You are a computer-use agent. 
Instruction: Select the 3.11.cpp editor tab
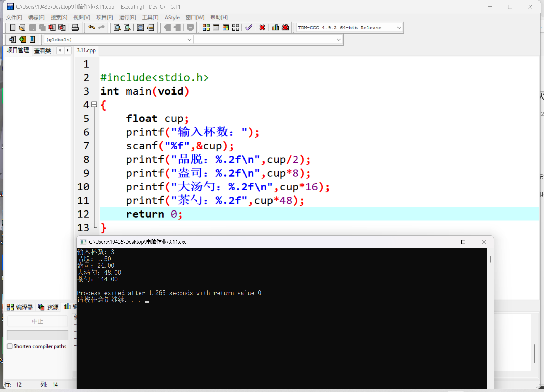pos(86,50)
